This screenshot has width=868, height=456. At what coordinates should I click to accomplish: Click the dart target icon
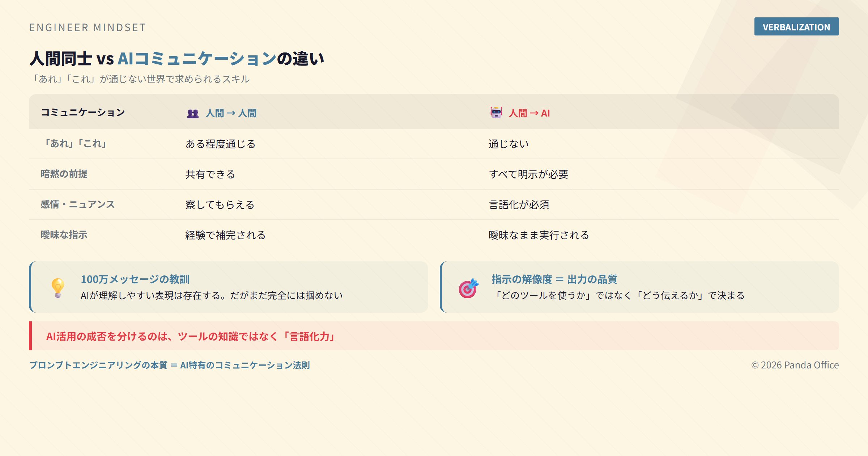point(468,288)
